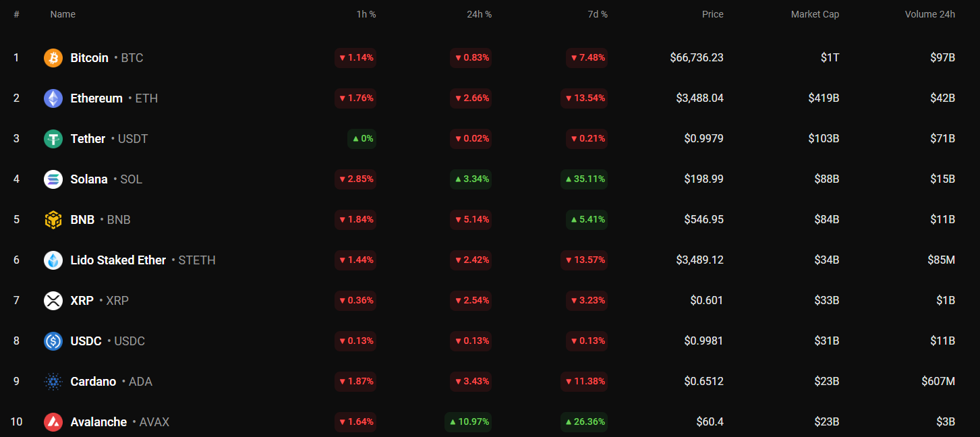Open the Cardano ADA name link
Viewport: 980px width, 437px height.
[x=93, y=382]
